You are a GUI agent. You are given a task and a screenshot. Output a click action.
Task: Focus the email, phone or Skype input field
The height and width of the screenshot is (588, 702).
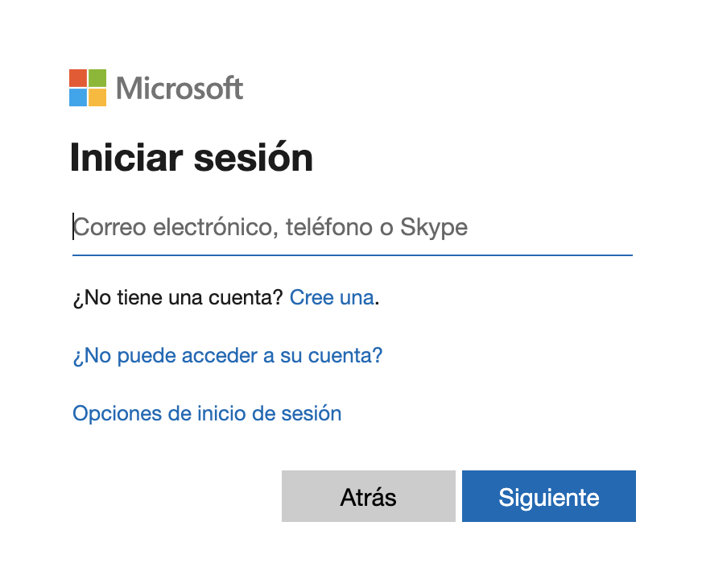click(x=353, y=226)
